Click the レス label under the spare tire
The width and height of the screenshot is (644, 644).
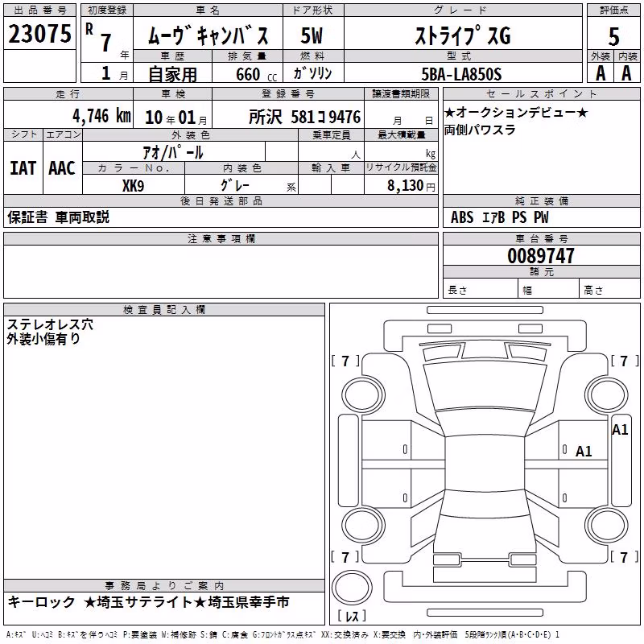click(x=352, y=616)
